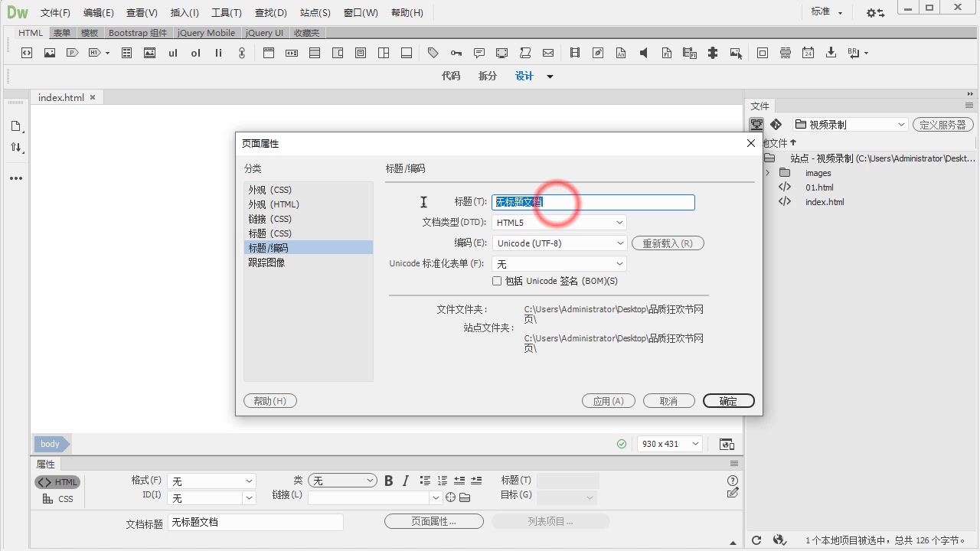Viewport: 980px width, 551px height.
Task: Open the 编码 Unicode (UTF-8) dropdown
Action: 559,243
